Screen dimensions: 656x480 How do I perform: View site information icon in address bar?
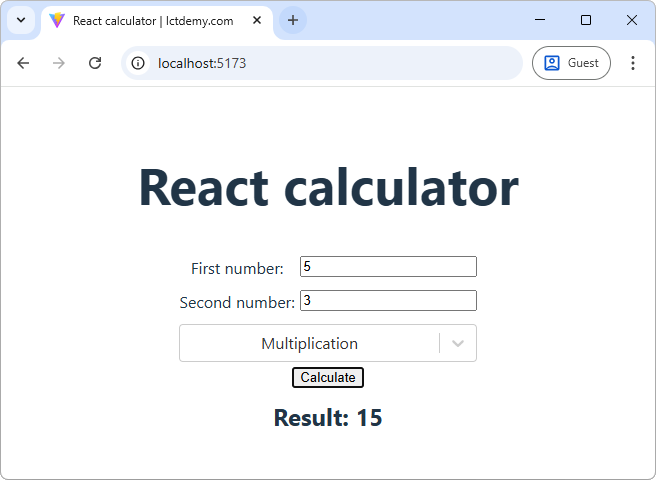pyautogui.click(x=138, y=63)
